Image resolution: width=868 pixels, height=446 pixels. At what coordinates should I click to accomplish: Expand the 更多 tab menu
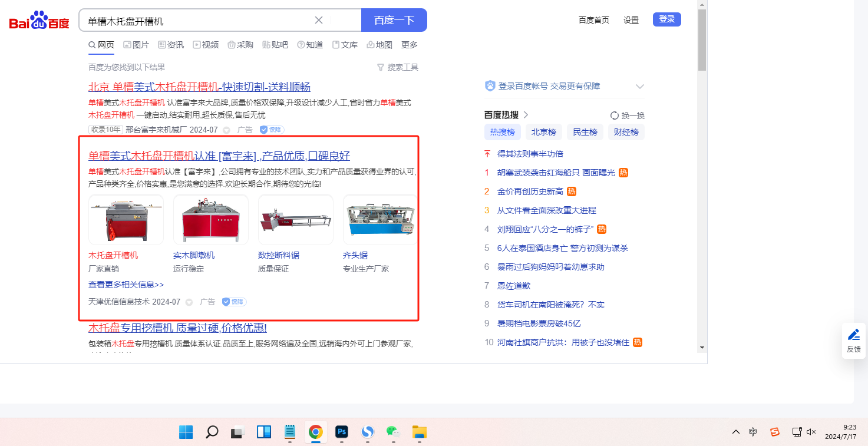coord(410,45)
